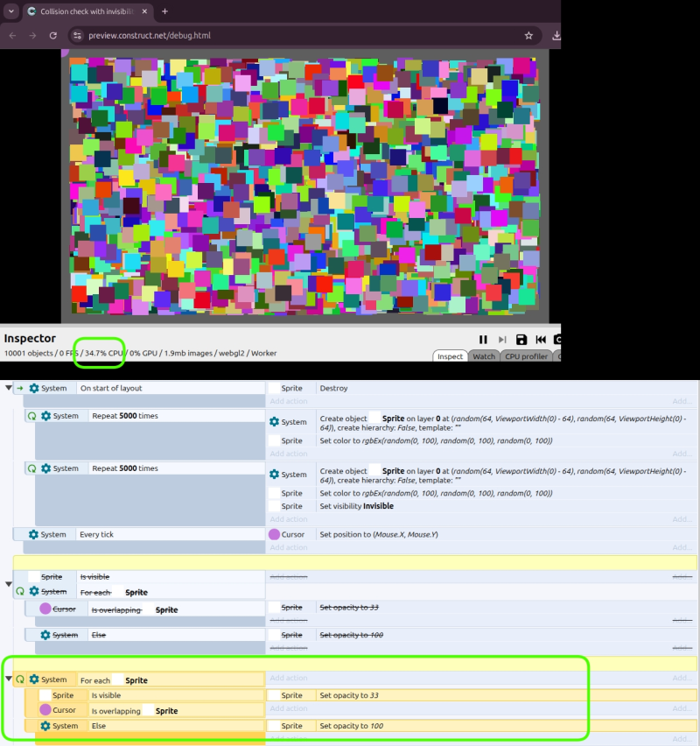Image resolution: width=700 pixels, height=746 pixels.
Task: Click the site information icon before the URL
Action: pyautogui.click(x=77, y=36)
